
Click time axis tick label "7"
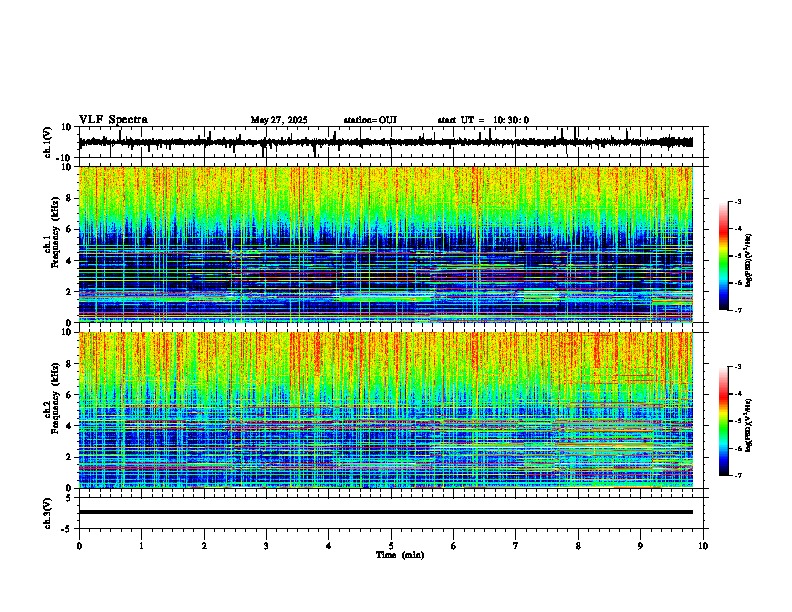click(x=516, y=546)
